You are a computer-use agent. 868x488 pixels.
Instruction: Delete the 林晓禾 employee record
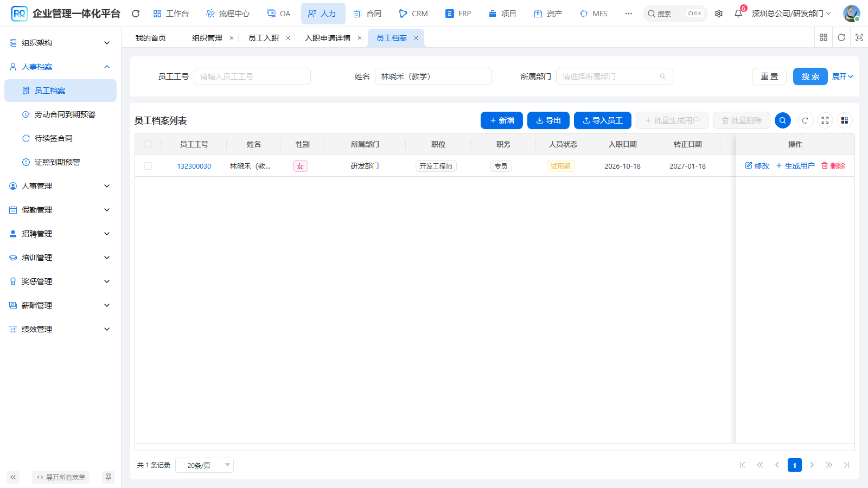pyautogui.click(x=833, y=166)
